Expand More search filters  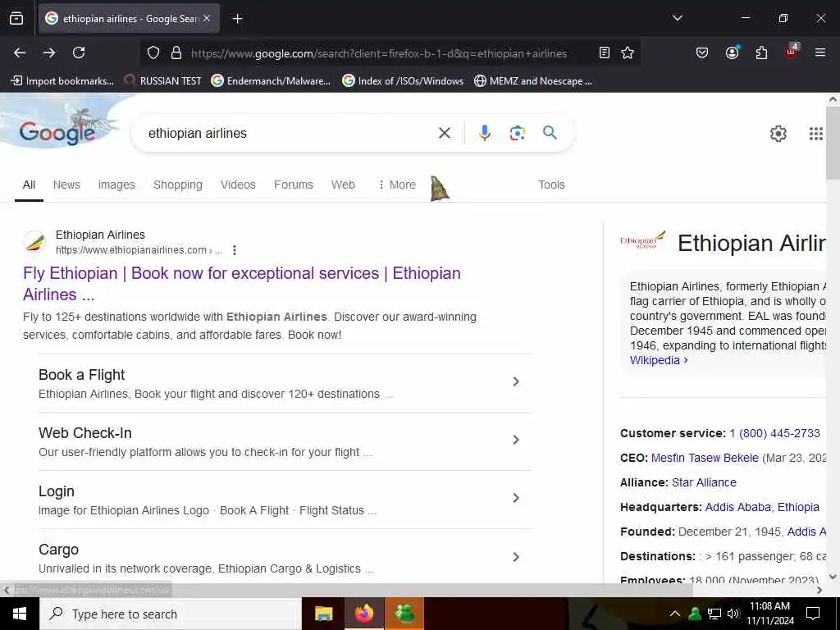397,185
